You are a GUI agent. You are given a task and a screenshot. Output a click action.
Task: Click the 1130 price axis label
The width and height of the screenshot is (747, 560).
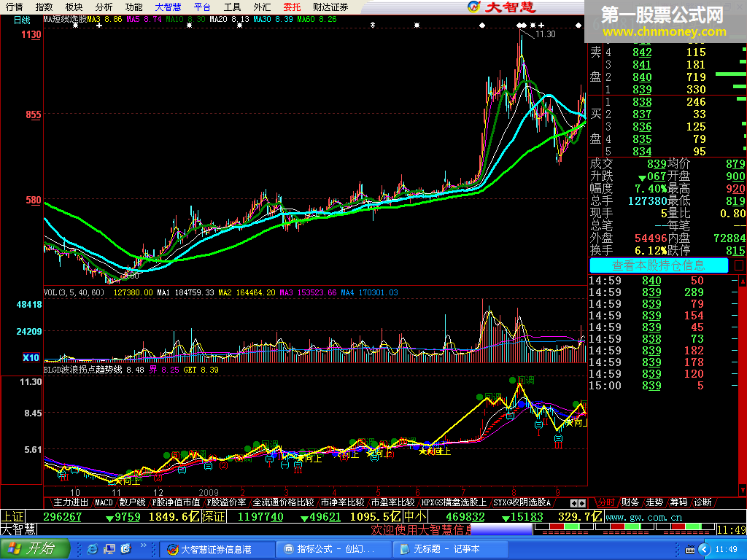tap(31, 35)
